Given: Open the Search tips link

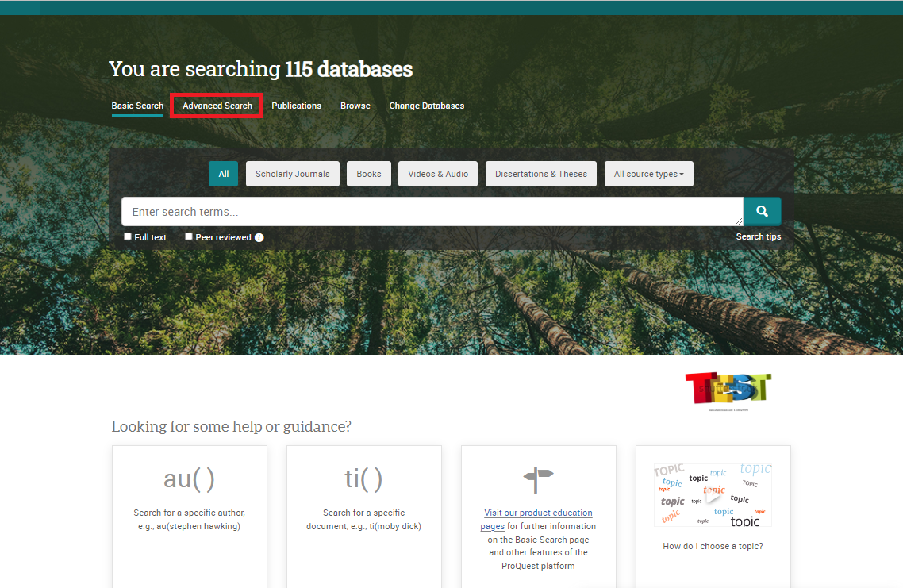Looking at the screenshot, I should [758, 236].
